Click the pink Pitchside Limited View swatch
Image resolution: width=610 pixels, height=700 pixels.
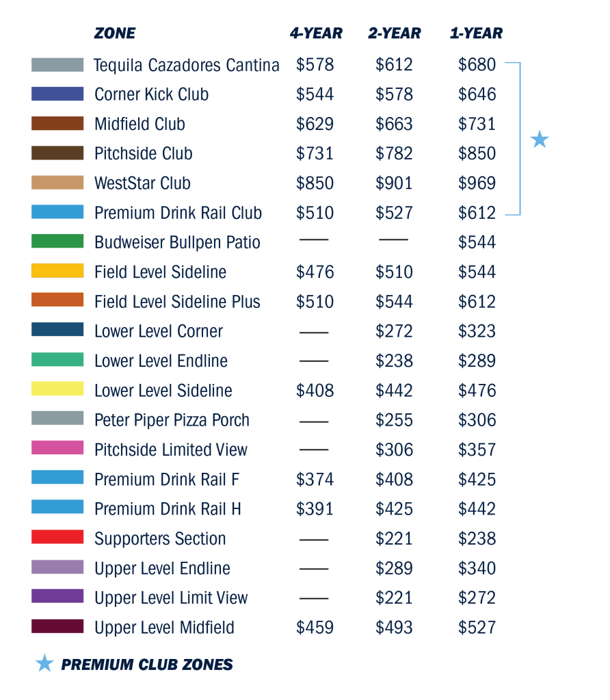(57, 448)
